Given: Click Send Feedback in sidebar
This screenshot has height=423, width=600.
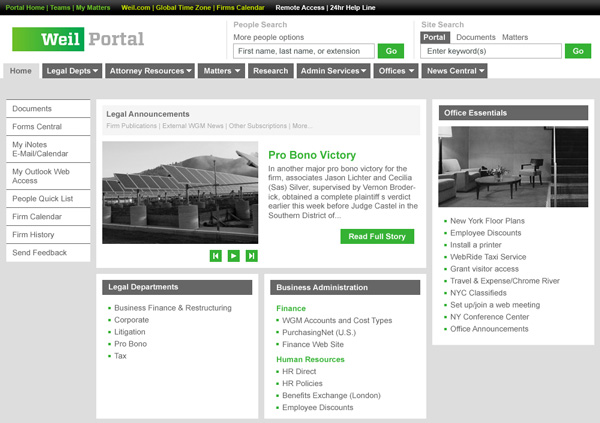Looking at the screenshot, I should click(48, 253).
